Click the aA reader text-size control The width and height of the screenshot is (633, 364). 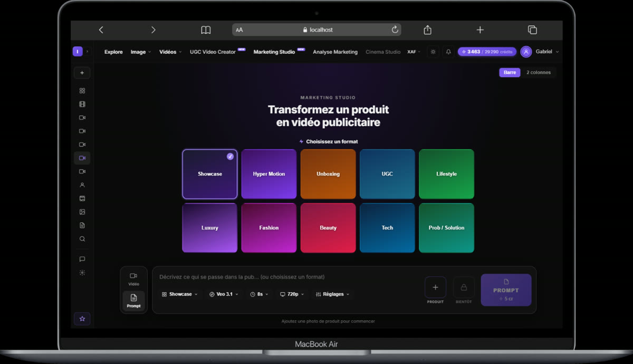pyautogui.click(x=239, y=30)
